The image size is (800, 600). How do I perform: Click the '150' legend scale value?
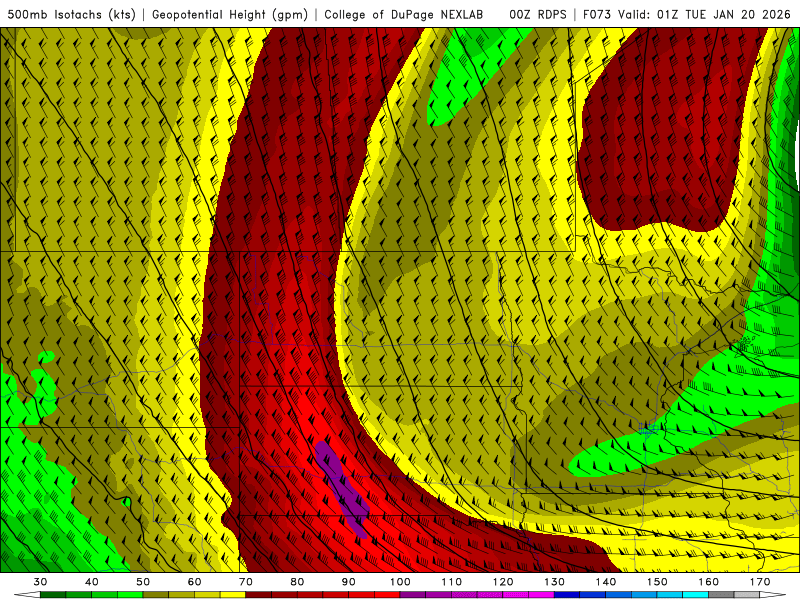point(657,581)
